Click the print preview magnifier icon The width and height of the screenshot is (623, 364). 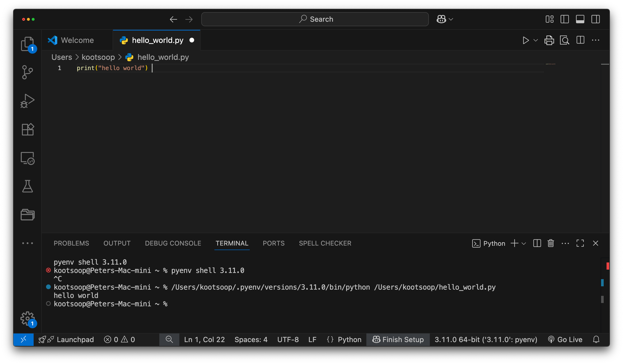(565, 40)
